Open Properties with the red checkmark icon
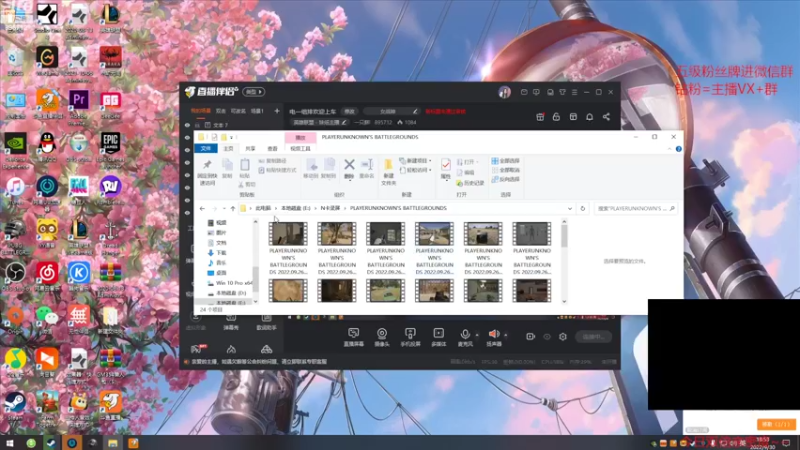The image size is (800, 450). [446, 165]
